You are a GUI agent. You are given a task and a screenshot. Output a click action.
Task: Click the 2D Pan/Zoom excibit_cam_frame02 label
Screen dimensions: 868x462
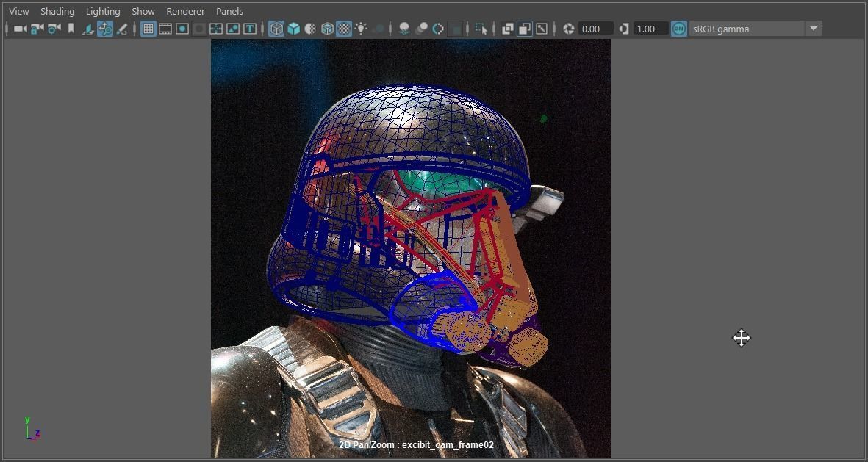pyautogui.click(x=416, y=445)
